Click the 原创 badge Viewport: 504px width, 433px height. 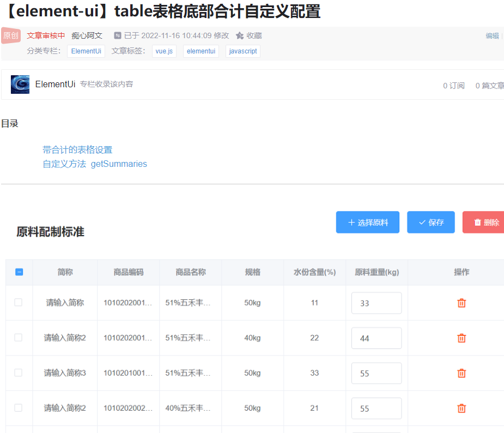(x=11, y=35)
